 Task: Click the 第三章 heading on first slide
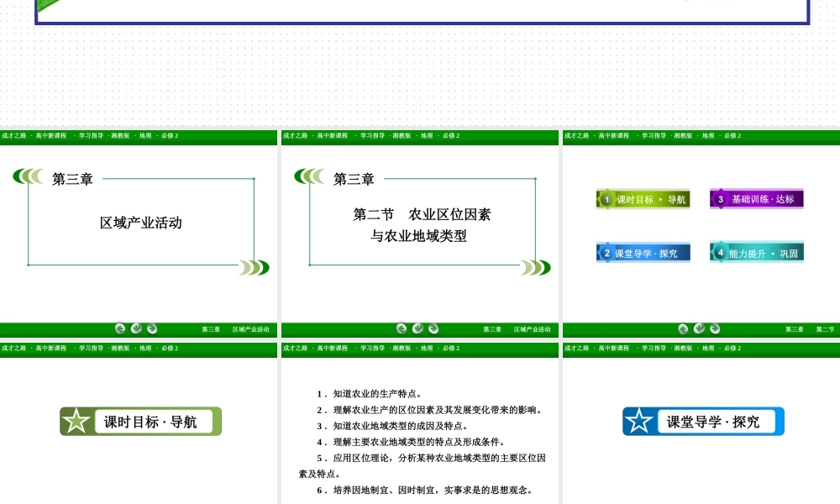click(72, 179)
